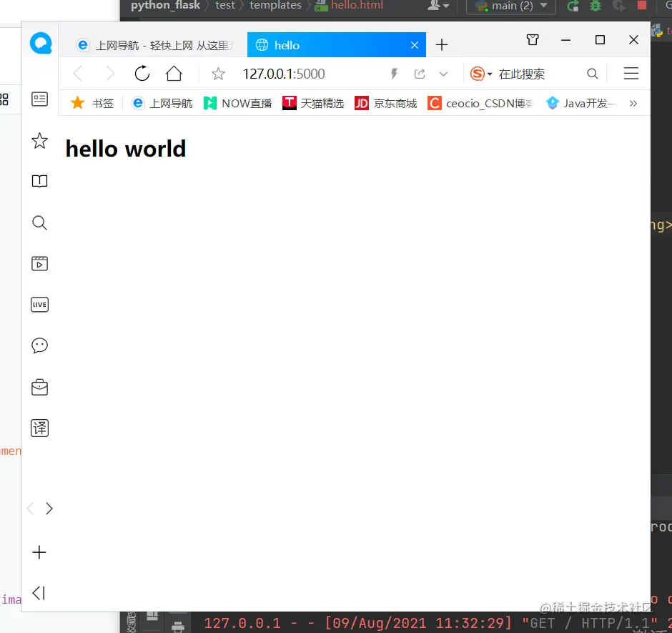Open the Java开发 bookmark
Image resolution: width=672 pixels, height=633 pixels.
(581, 104)
